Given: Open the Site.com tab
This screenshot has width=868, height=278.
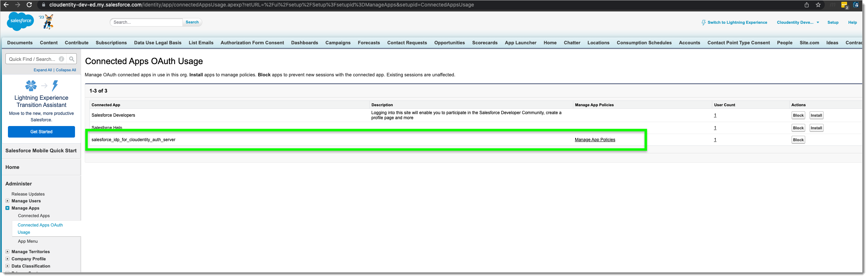Looking at the screenshot, I should (x=809, y=42).
